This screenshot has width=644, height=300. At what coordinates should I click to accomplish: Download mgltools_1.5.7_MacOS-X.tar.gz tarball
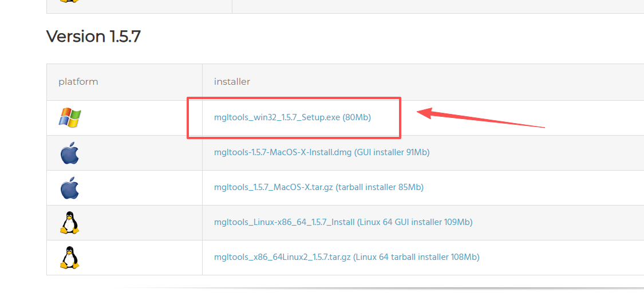coord(274,187)
